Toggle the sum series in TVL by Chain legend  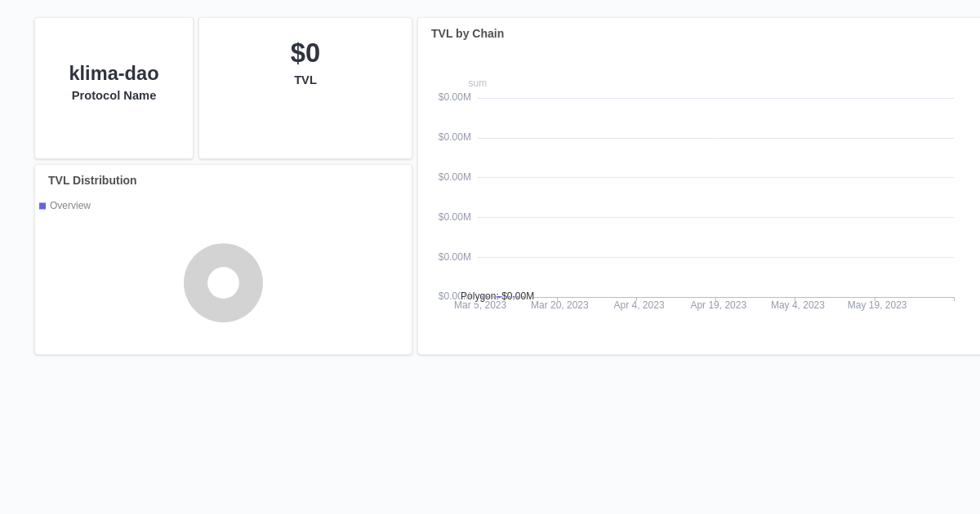pyautogui.click(x=477, y=83)
